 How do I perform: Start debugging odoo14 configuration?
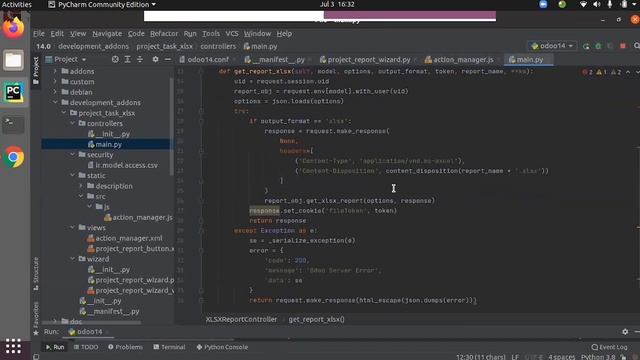(x=598, y=46)
